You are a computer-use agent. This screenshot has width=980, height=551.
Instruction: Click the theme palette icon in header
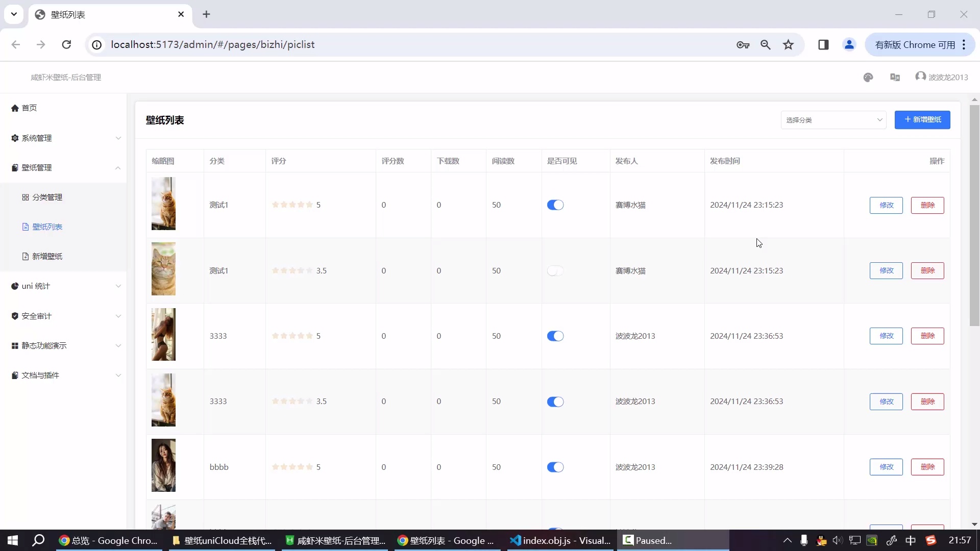(868, 78)
